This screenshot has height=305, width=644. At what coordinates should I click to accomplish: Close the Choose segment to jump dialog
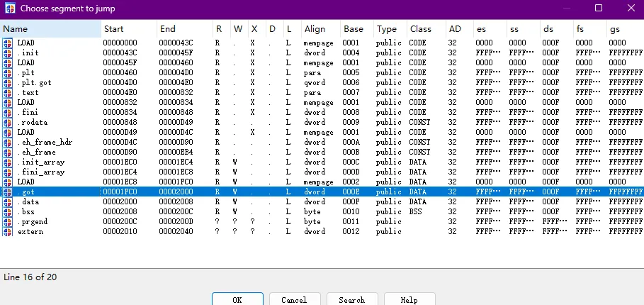631,9
